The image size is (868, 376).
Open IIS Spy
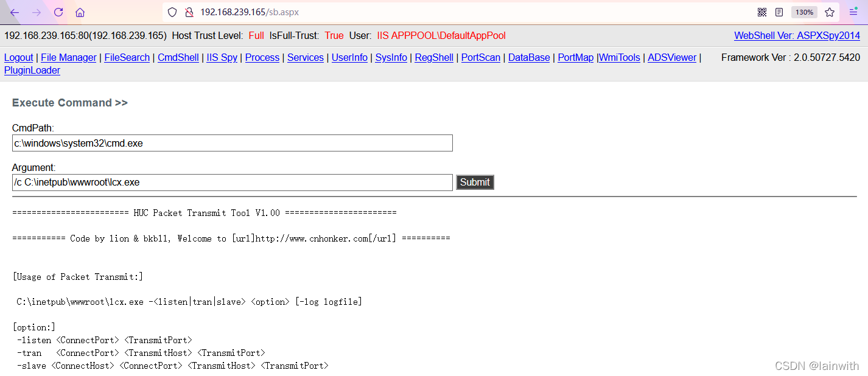pos(222,58)
